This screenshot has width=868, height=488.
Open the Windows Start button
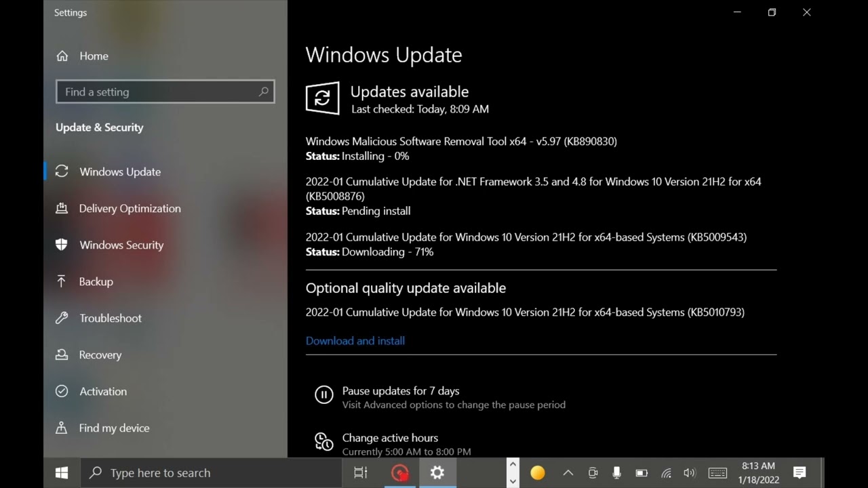point(62,472)
